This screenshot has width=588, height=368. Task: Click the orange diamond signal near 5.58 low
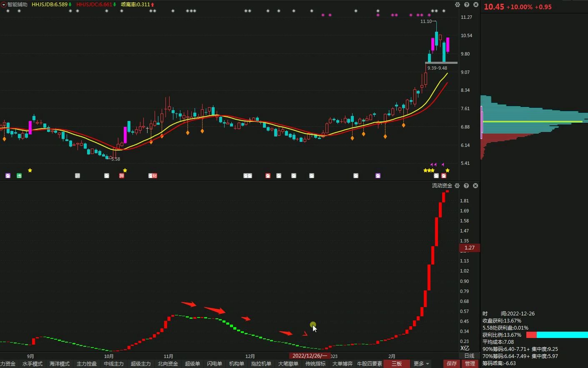click(151, 142)
